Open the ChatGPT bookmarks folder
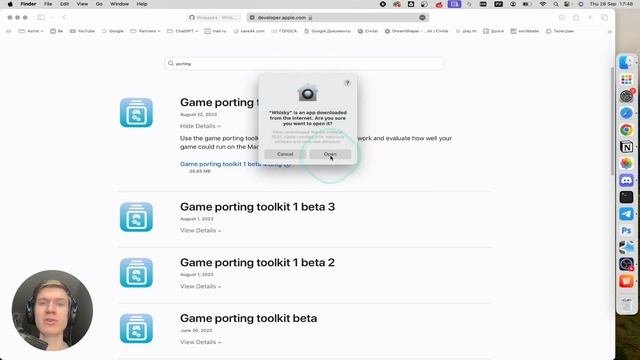This screenshot has height=360, width=640. [182, 31]
